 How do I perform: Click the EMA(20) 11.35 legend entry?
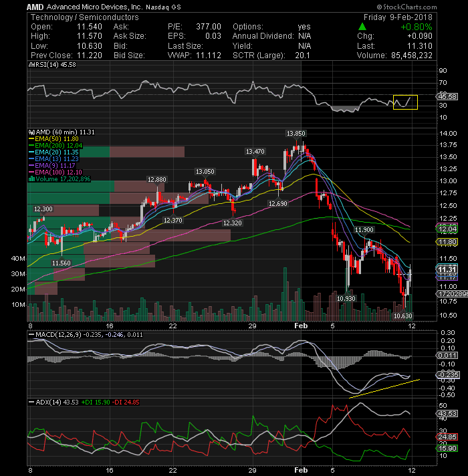[x=54, y=152]
